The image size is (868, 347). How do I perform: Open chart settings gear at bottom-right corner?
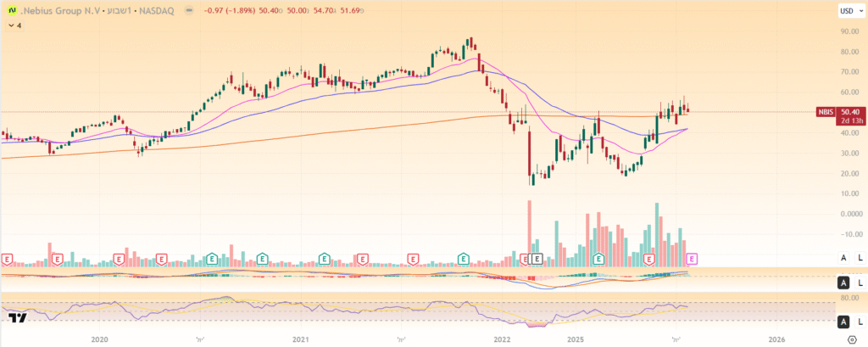(x=853, y=339)
